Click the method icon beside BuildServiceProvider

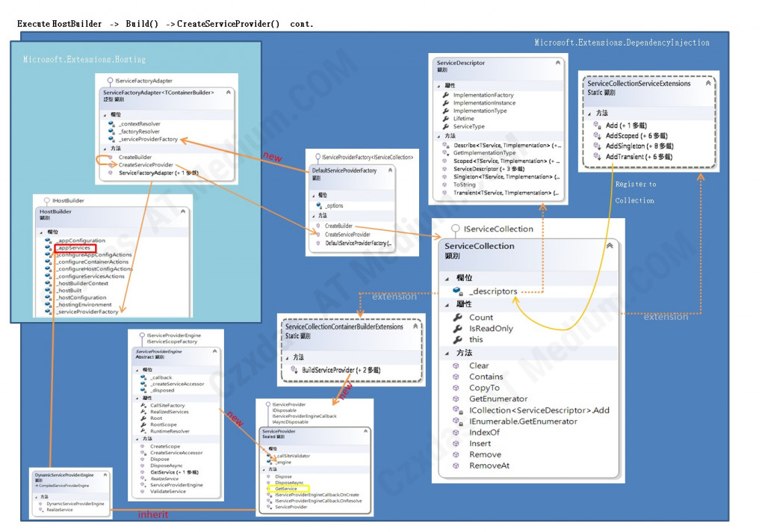[294, 370]
